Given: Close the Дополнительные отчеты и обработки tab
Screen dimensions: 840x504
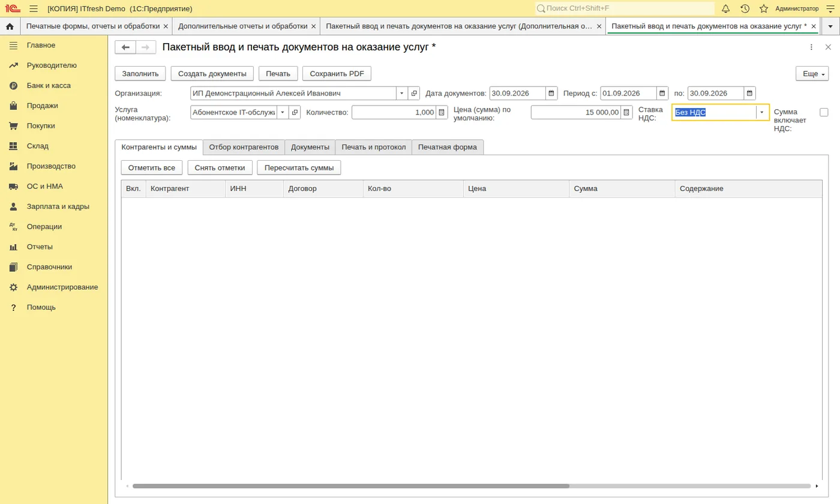Looking at the screenshot, I should point(313,26).
